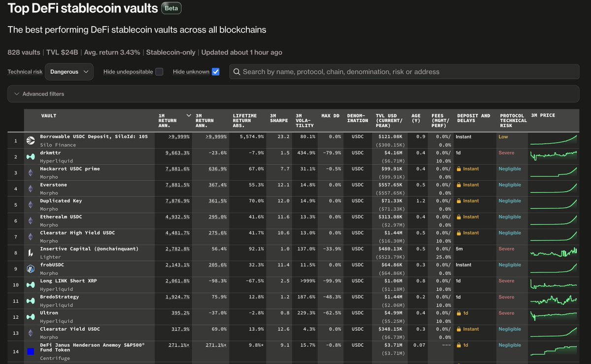
Task: Click the lock icon in Clearstar Yield USDC row
Action: [x=459, y=329]
